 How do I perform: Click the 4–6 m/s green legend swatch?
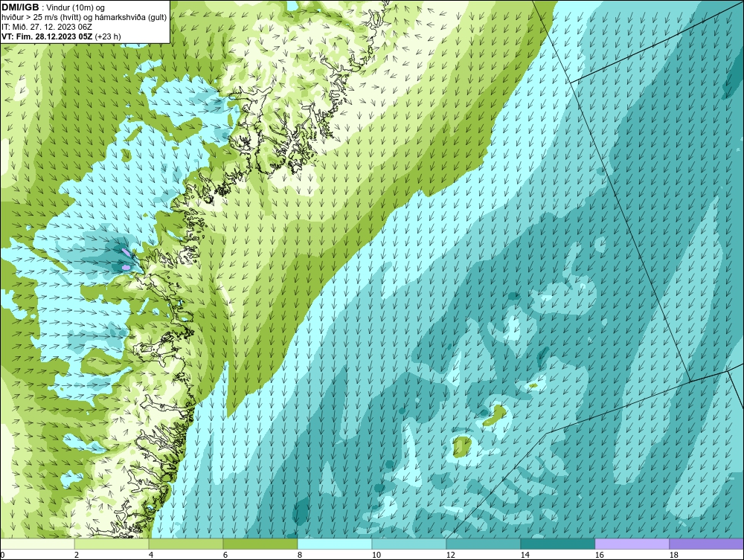(x=186, y=544)
